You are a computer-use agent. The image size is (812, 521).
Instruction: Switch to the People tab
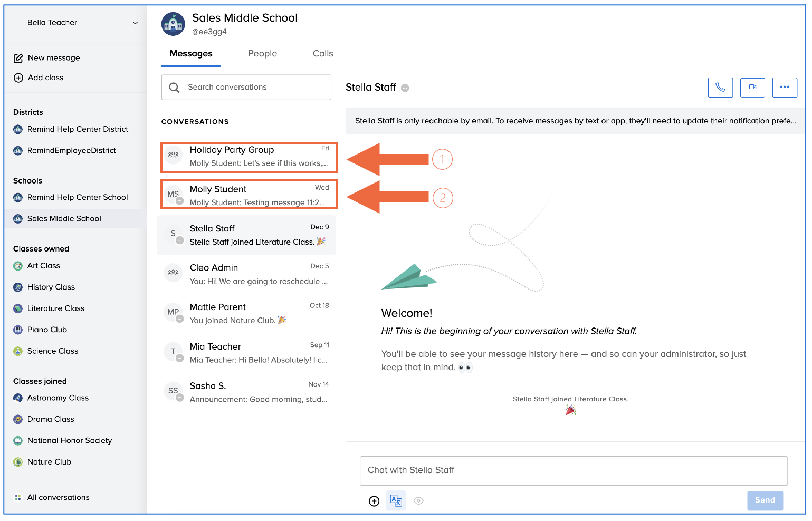tap(262, 54)
